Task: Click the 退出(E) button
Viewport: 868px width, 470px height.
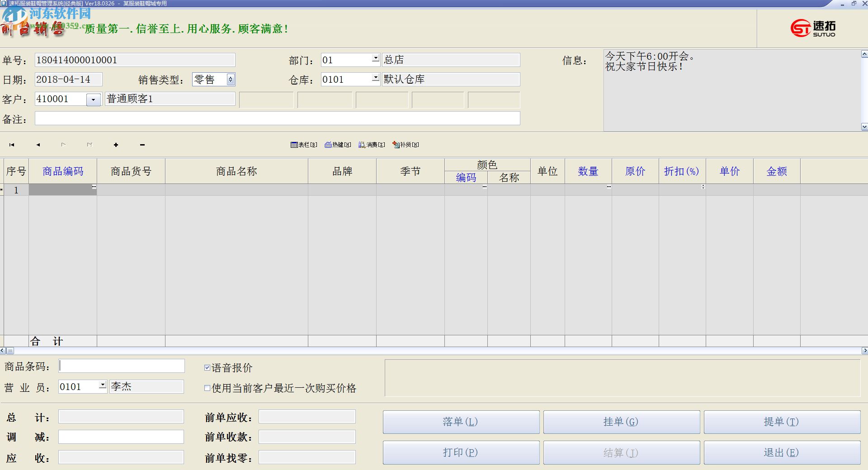Action: pos(782,453)
